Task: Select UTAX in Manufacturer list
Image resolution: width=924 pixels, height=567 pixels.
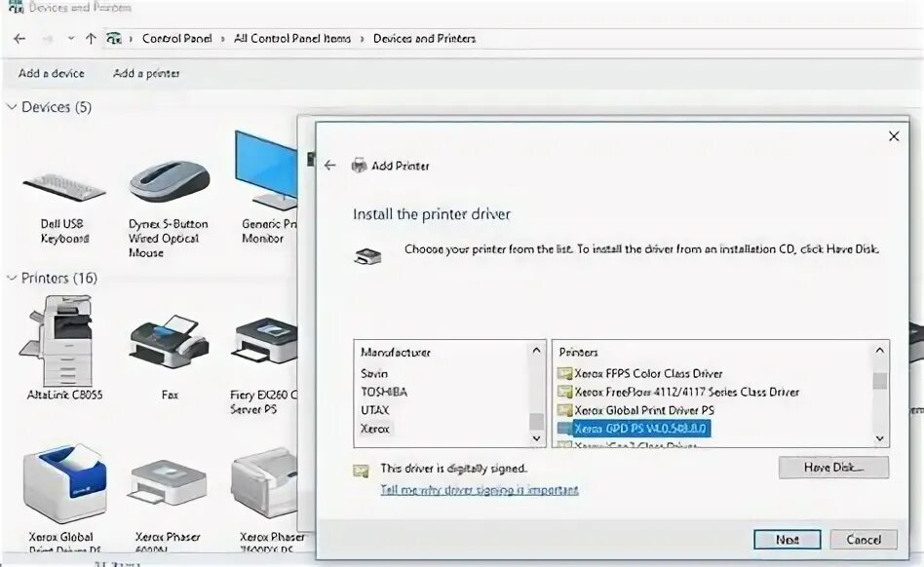Action: [375, 410]
